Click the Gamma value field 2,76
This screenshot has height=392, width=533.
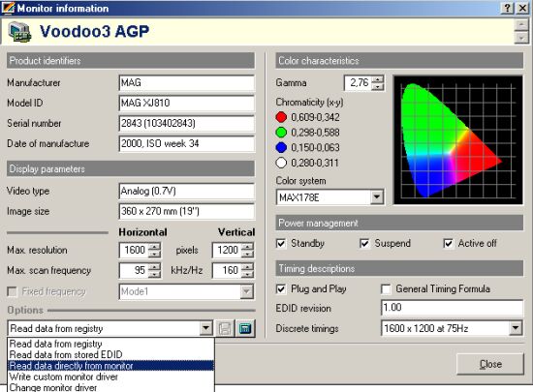(358, 83)
